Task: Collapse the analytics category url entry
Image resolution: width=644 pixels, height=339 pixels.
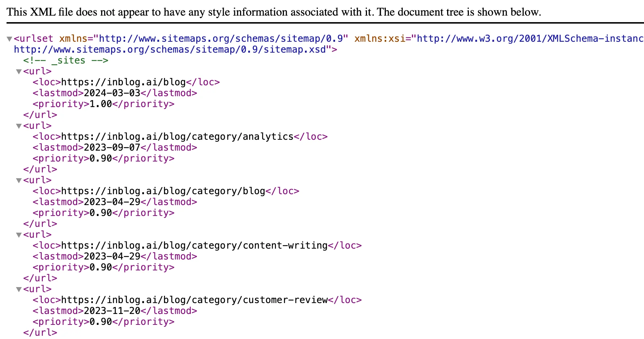Action: pyautogui.click(x=18, y=126)
